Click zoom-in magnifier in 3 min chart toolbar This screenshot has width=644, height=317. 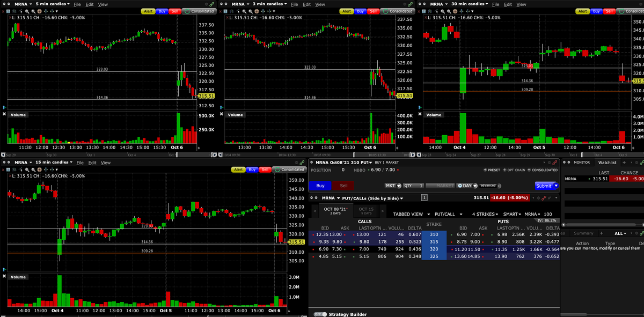[x=244, y=11]
